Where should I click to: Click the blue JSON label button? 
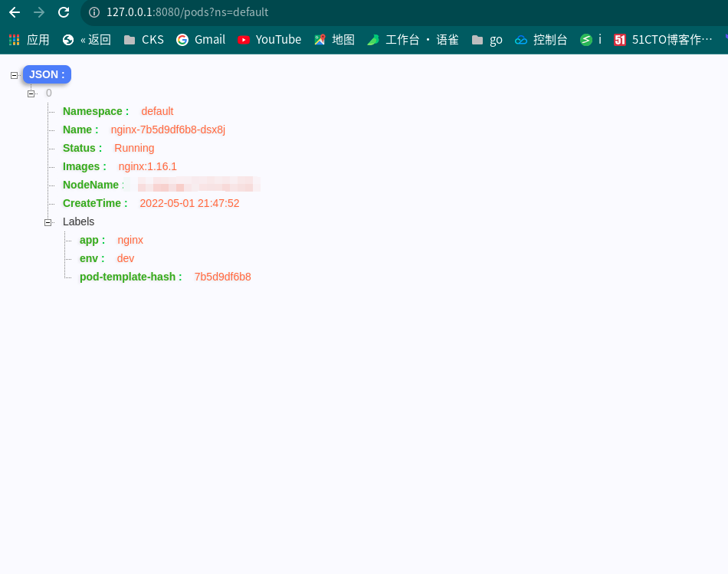point(47,74)
